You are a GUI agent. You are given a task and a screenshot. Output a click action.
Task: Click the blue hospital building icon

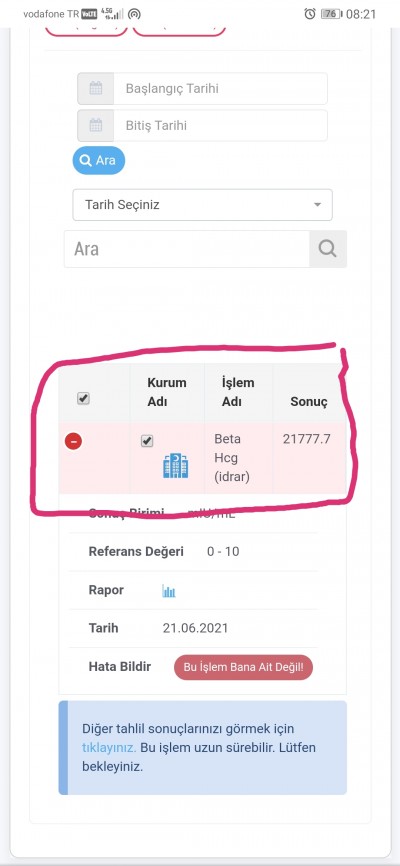176,466
